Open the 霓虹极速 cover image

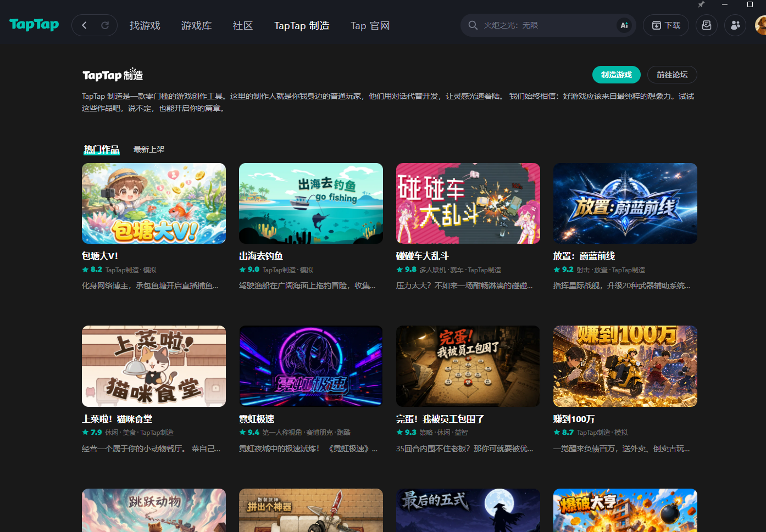click(311, 366)
